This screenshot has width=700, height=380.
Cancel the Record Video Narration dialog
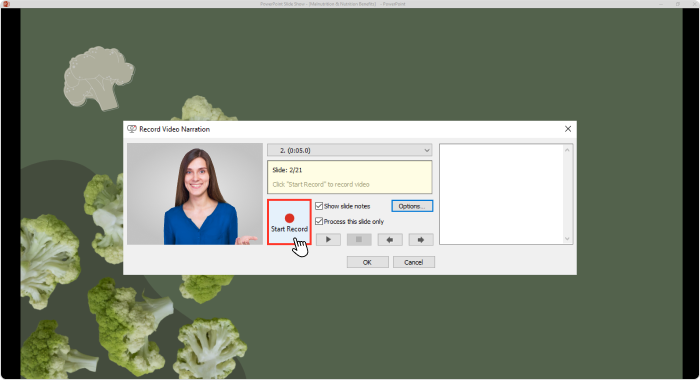[x=414, y=262]
